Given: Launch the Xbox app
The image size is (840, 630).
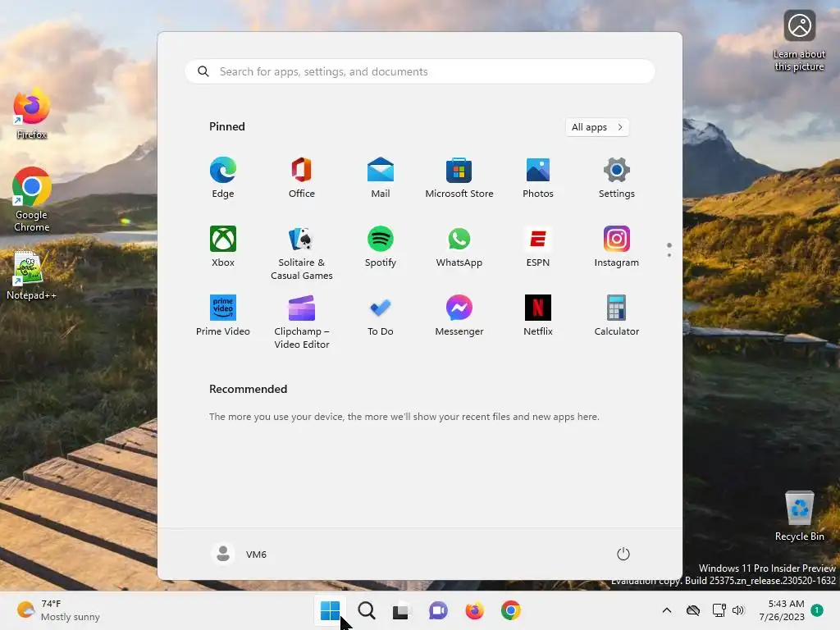Looking at the screenshot, I should pos(223,247).
